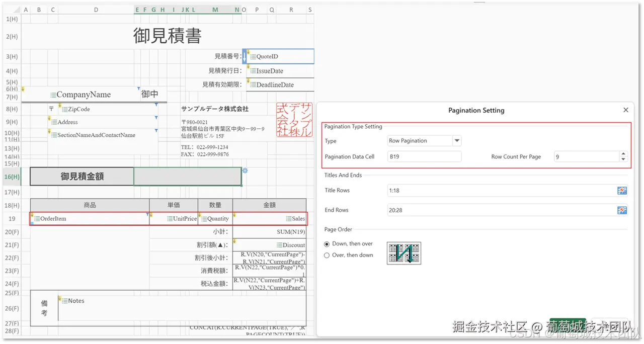Click the blue fill-direction arrow beside QuoteID
The height and width of the screenshot is (344, 644).
click(245, 56)
